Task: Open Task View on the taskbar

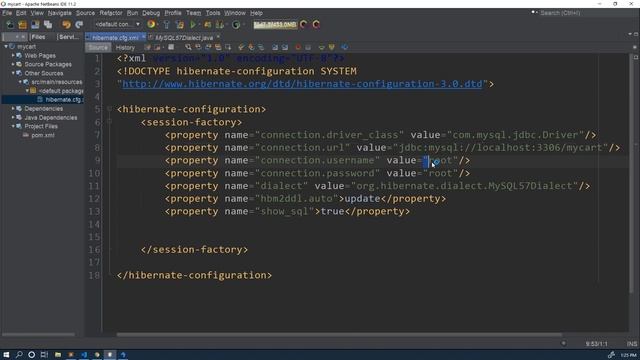Action: [x=44, y=355]
